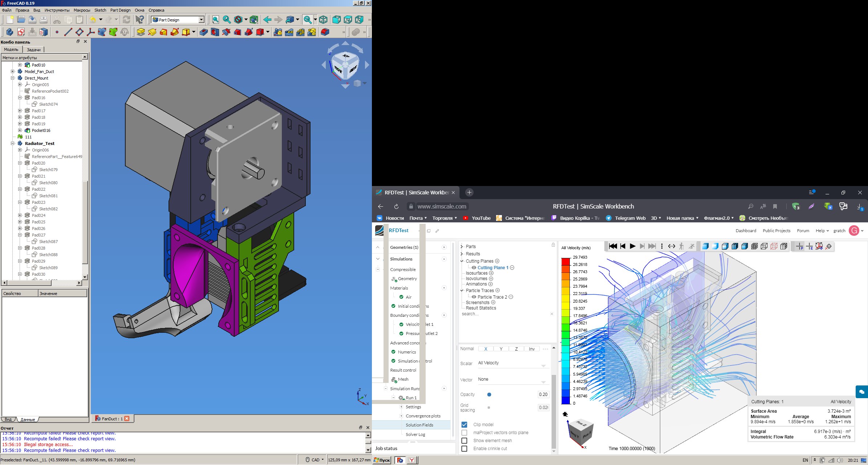The image size is (868, 465).
Task: Create a datum line with line icon
Action: 68,32
